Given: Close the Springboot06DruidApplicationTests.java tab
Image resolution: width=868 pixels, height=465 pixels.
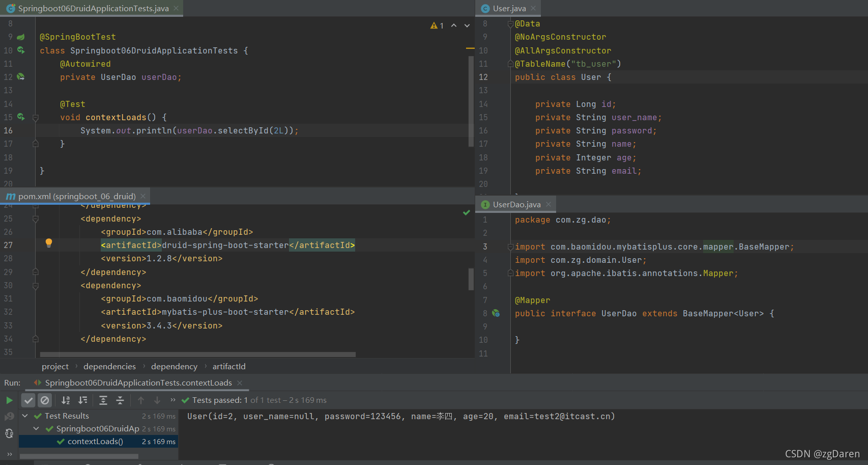Looking at the screenshot, I should (176, 8).
